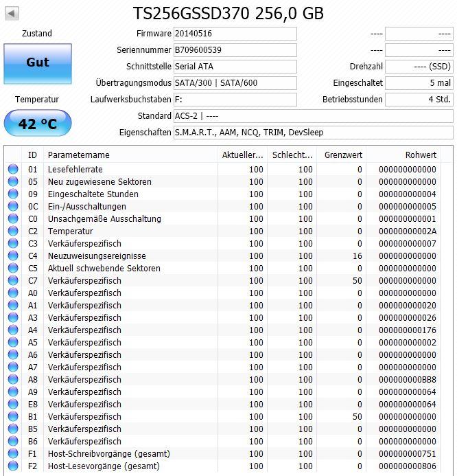
Task: Click the Schlecht... column header
Action: [x=292, y=155]
